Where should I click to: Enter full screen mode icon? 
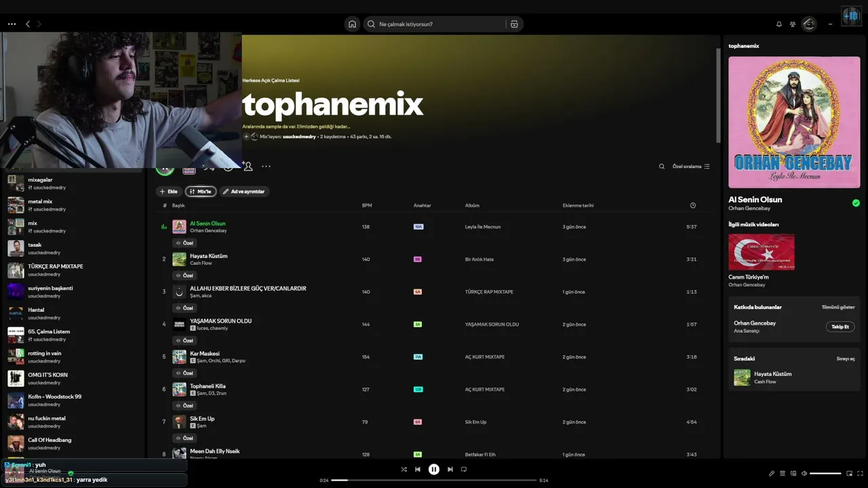click(x=860, y=473)
